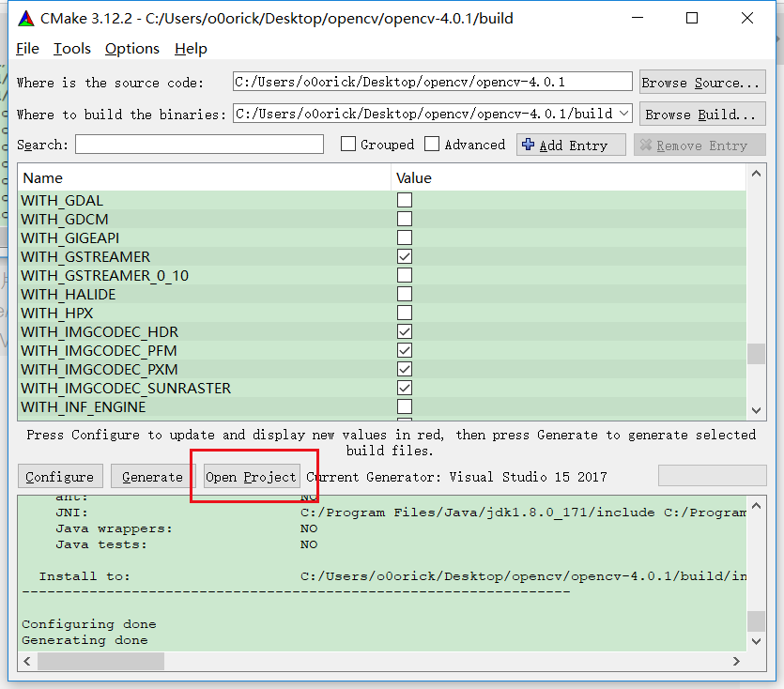Screen dimensions: 784x689
Task: Click the output log scroll down arrow
Action: coord(756,641)
